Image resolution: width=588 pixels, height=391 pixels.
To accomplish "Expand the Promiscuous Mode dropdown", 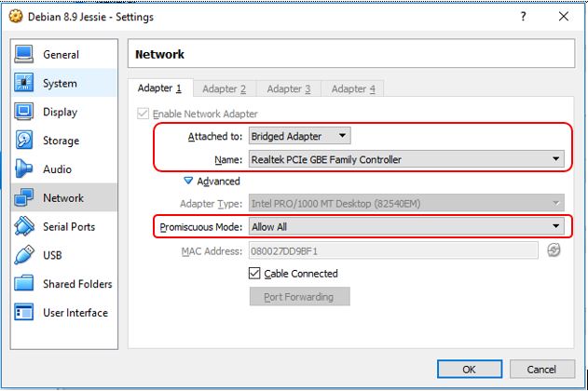I will pos(405,226).
